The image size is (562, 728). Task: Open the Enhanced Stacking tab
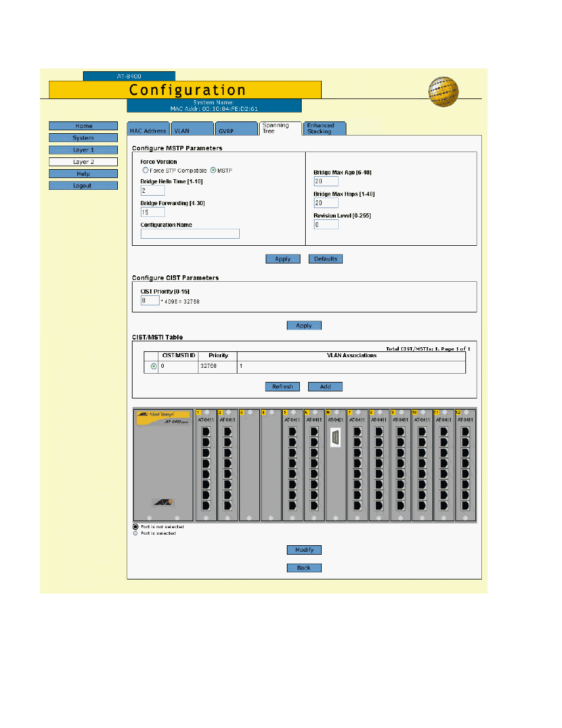325,129
